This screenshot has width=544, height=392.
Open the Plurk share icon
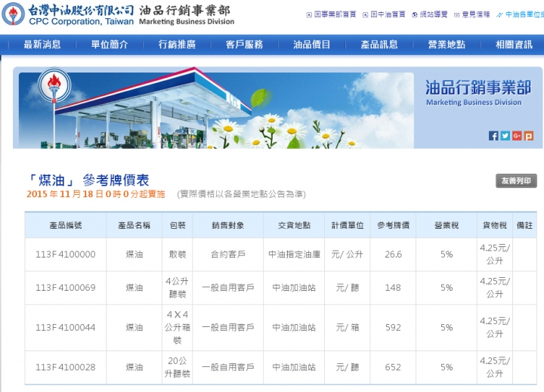(529, 136)
